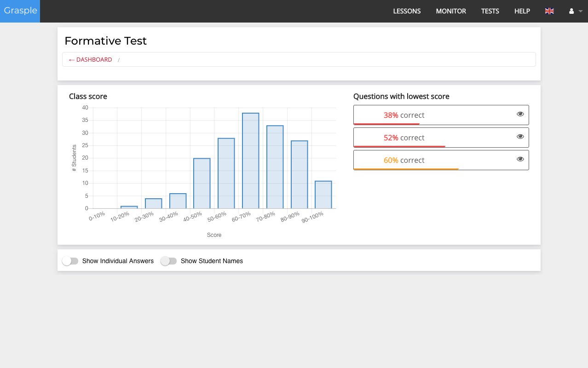Toggle the Show Individual Answers switch off

pos(70,261)
